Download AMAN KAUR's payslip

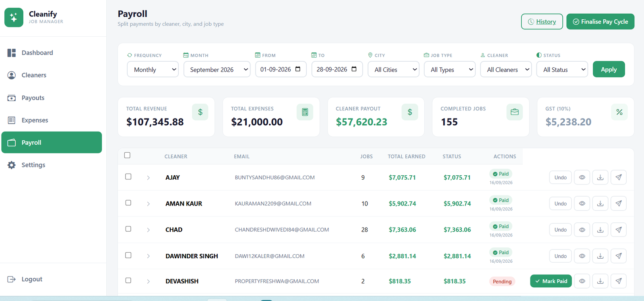pos(600,203)
